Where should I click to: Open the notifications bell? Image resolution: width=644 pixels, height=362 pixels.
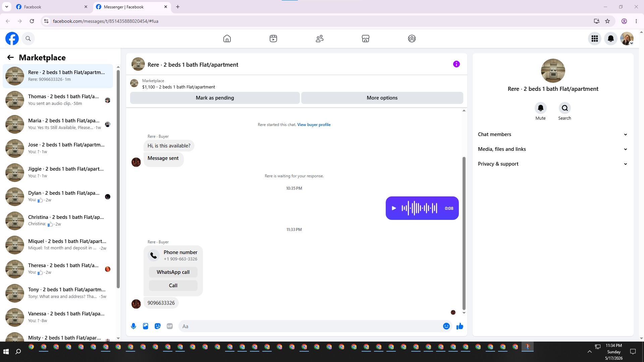pos(611,39)
